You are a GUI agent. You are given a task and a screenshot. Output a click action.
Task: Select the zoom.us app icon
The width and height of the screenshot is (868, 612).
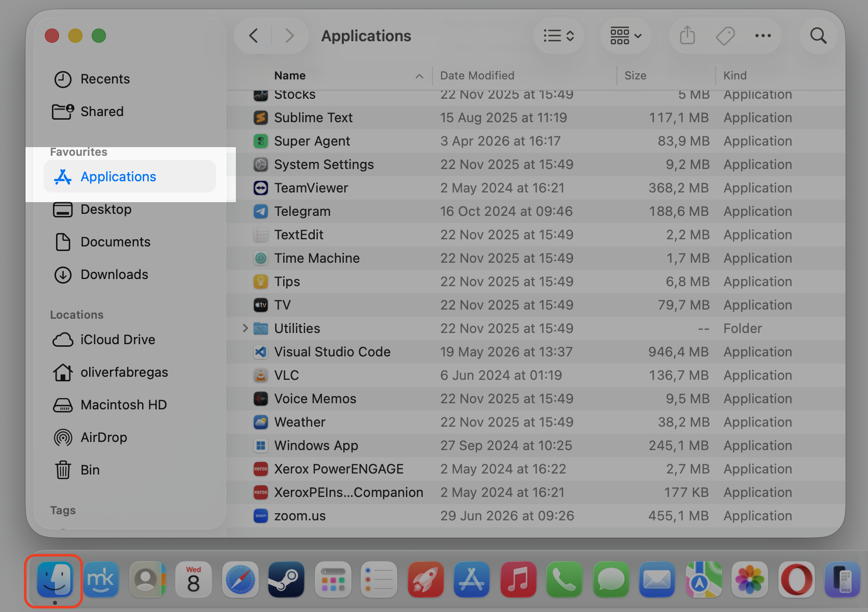[x=261, y=516]
